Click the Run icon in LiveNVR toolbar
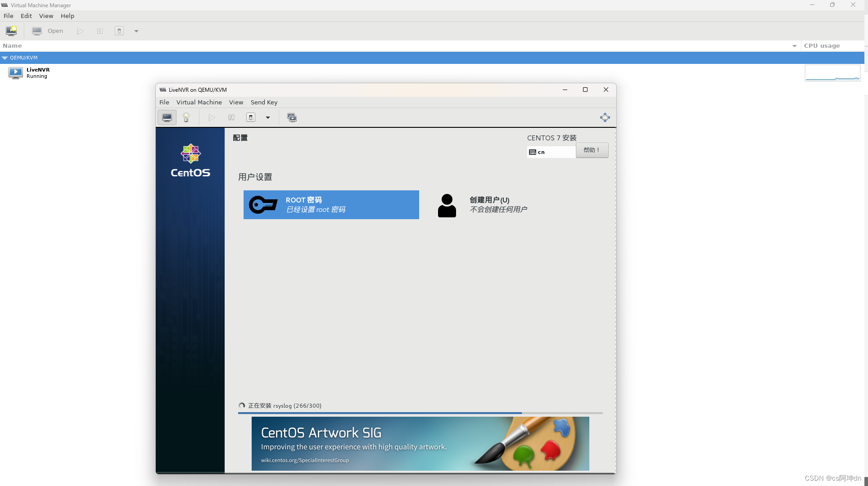Viewport: 868px width, 486px height. [212, 117]
